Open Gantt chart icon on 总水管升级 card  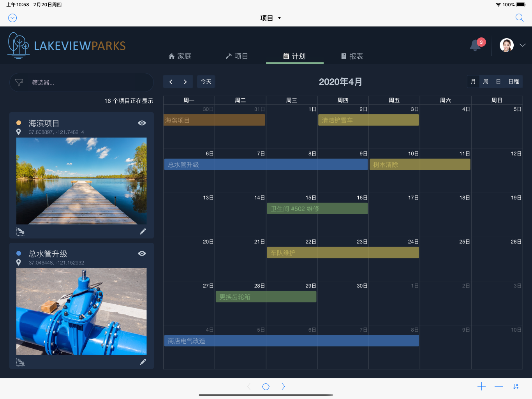[21, 362]
